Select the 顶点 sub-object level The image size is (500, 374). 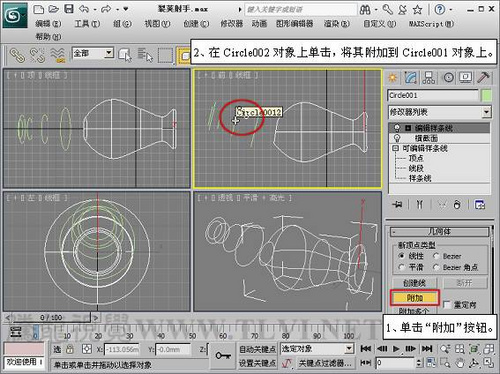tap(416, 158)
